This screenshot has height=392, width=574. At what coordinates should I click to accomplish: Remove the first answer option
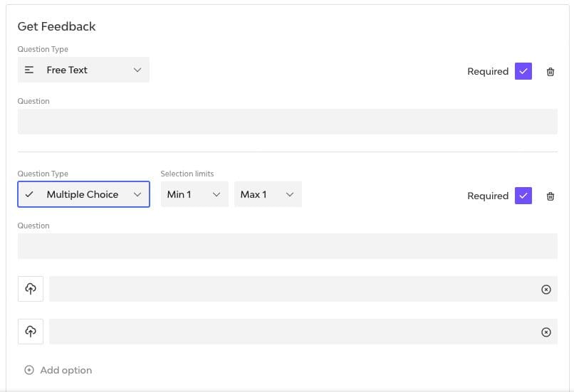click(x=546, y=290)
